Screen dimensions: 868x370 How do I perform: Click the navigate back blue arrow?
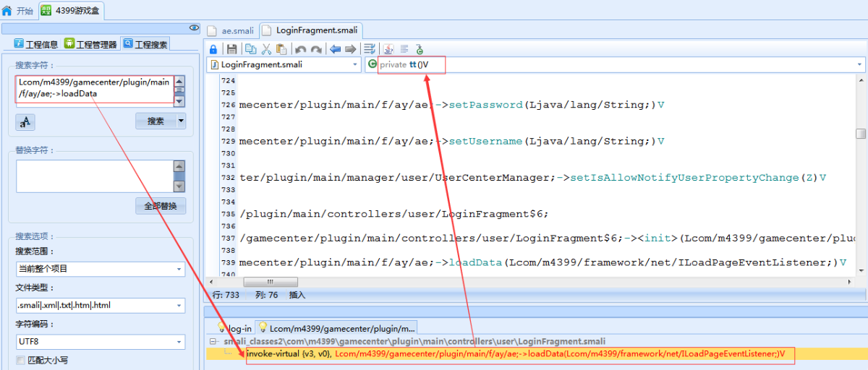pyautogui.click(x=335, y=49)
